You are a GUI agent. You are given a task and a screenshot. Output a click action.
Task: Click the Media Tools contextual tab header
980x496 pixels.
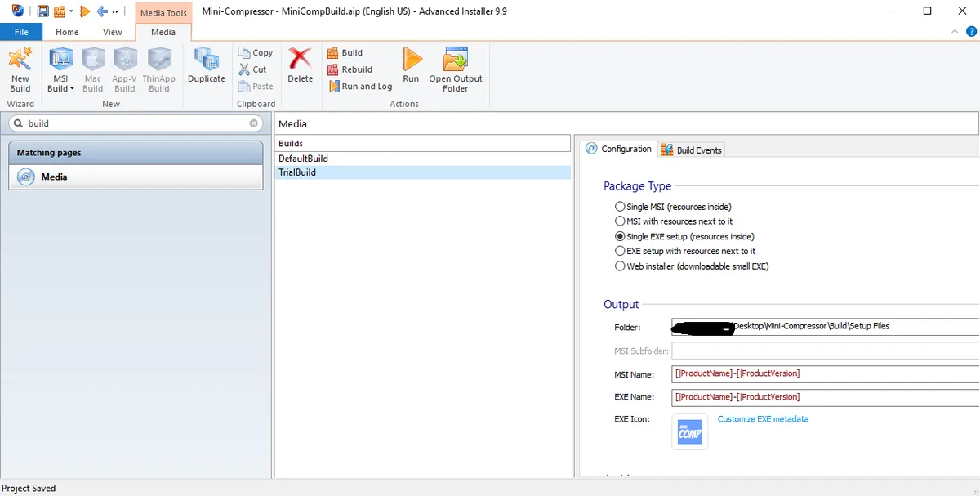click(163, 12)
